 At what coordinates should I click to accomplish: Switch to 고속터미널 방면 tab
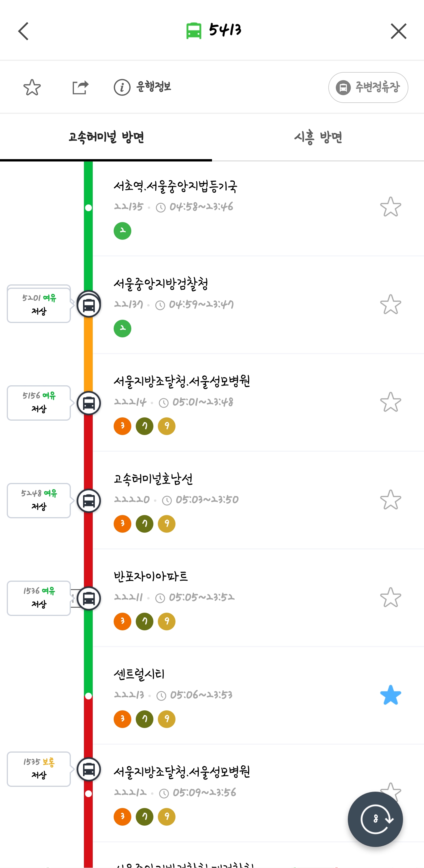pos(106,137)
